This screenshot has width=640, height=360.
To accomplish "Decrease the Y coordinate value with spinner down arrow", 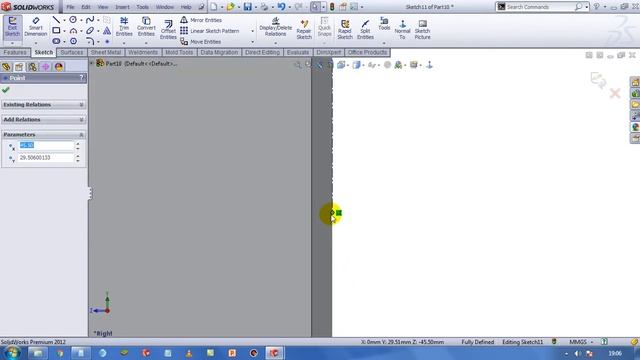I will (78, 160).
